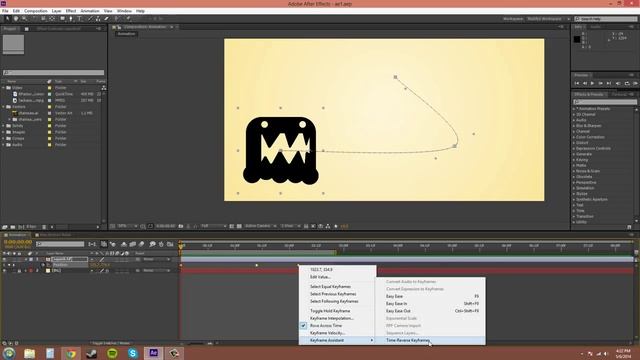
Task: Toggle visibility eye of BG layer
Action: point(4,271)
